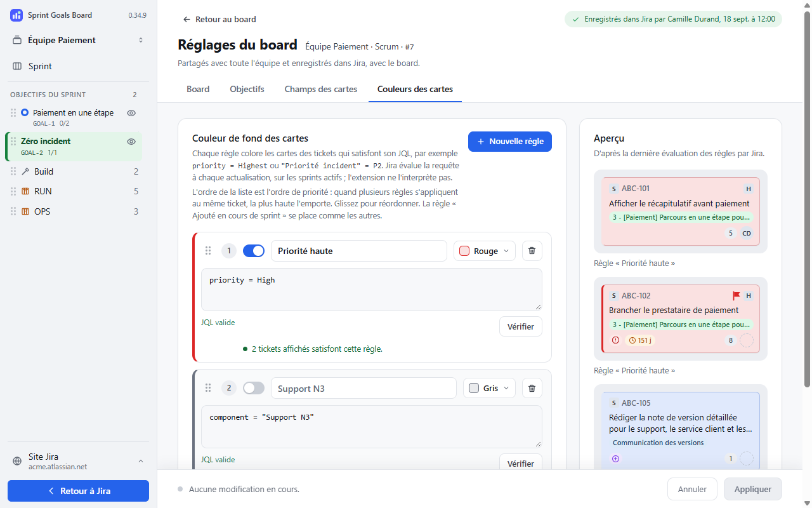Click the Équipe Paiement briefcase icon

(16, 40)
